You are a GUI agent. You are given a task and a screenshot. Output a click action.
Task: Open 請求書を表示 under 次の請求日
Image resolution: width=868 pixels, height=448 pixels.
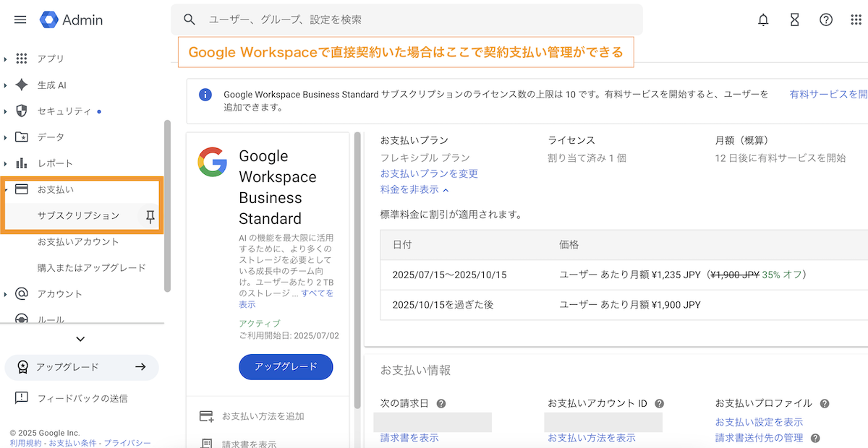pyautogui.click(x=409, y=437)
